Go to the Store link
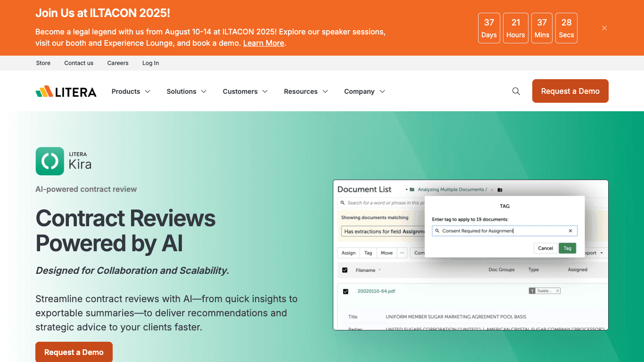 [x=43, y=63]
